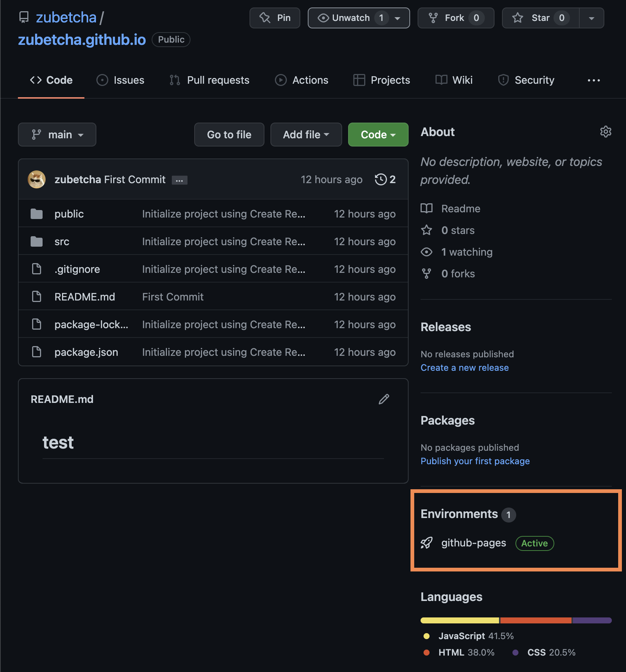Click the orange HTML language bar segment
The image size is (626, 672).
pyautogui.click(x=536, y=620)
